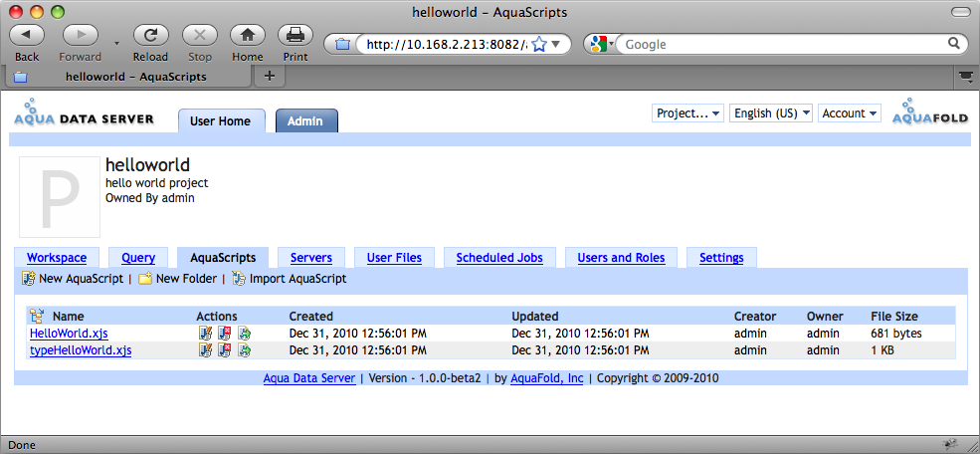The width and height of the screenshot is (980, 454).
Task: Open a new browser tab with plus
Action: [x=270, y=77]
